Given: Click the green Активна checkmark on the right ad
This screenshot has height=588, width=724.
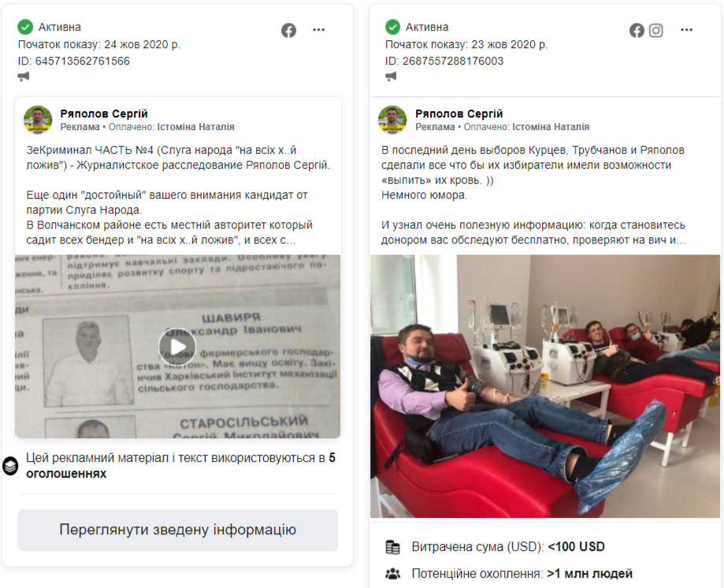Looking at the screenshot, I should (392, 28).
